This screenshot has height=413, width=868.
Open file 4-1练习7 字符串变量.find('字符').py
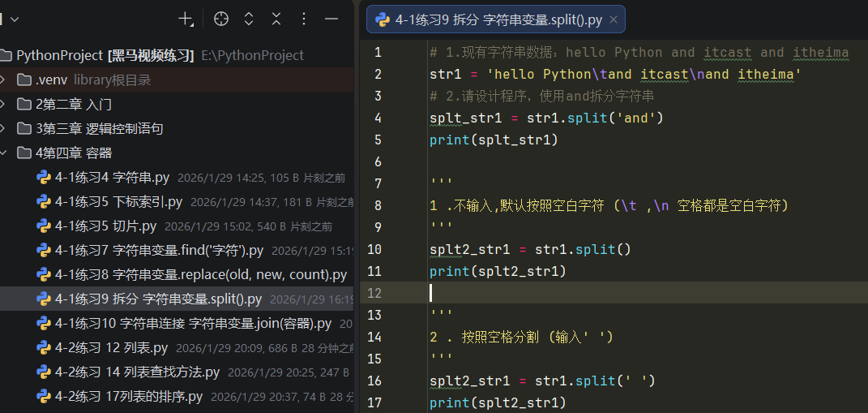coord(160,251)
